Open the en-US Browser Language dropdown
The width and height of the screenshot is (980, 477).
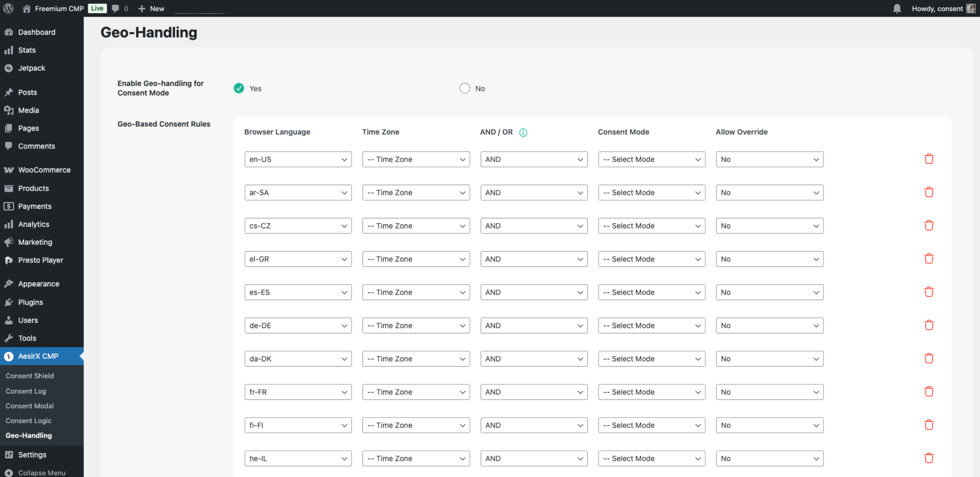pos(298,159)
